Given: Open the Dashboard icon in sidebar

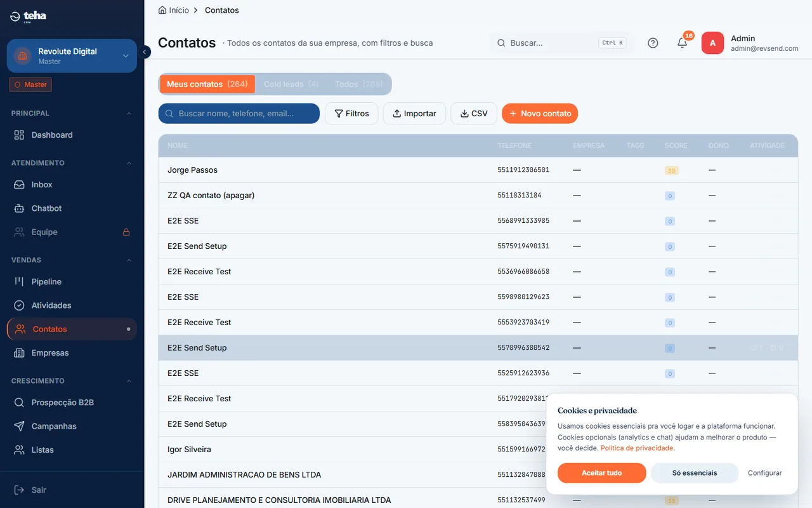Looking at the screenshot, I should coord(19,135).
